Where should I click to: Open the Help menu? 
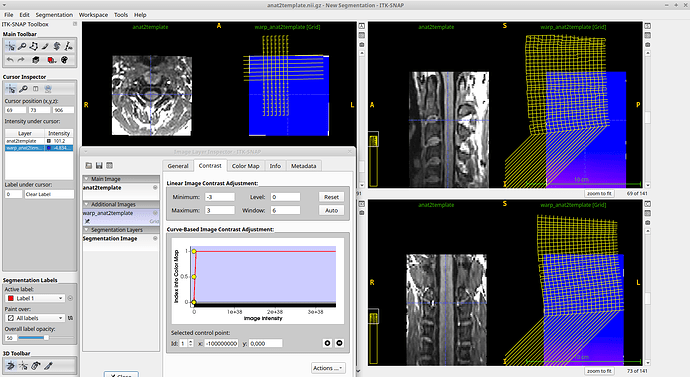coord(140,15)
